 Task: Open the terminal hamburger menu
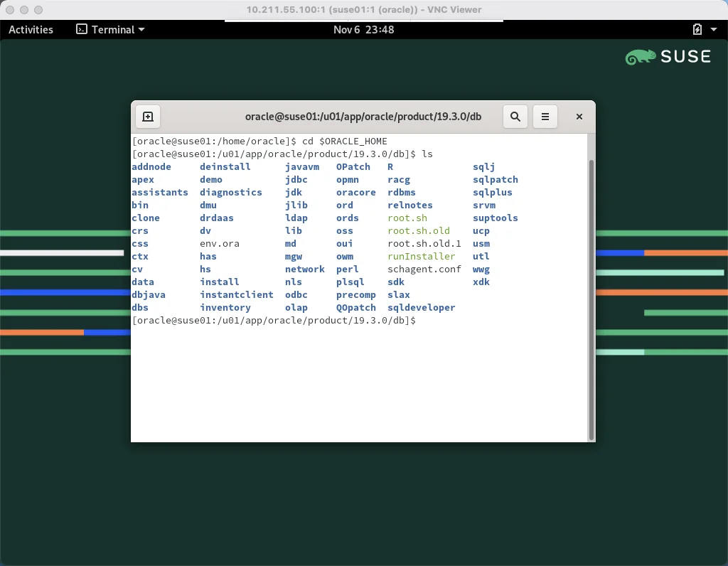[x=545, y=117]
